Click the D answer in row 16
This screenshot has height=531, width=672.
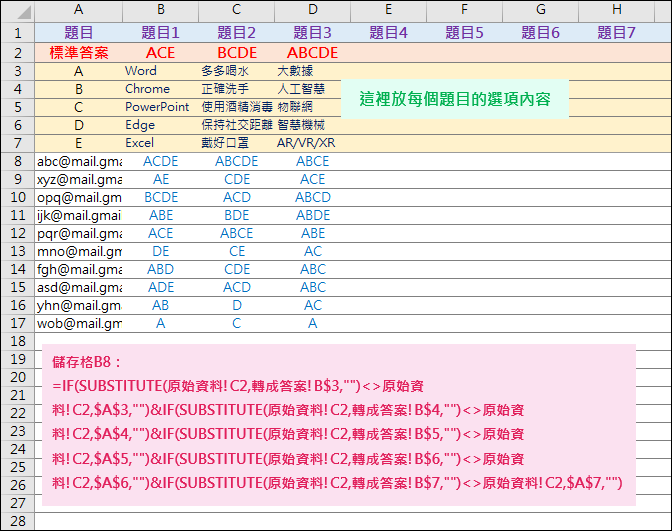237,305
